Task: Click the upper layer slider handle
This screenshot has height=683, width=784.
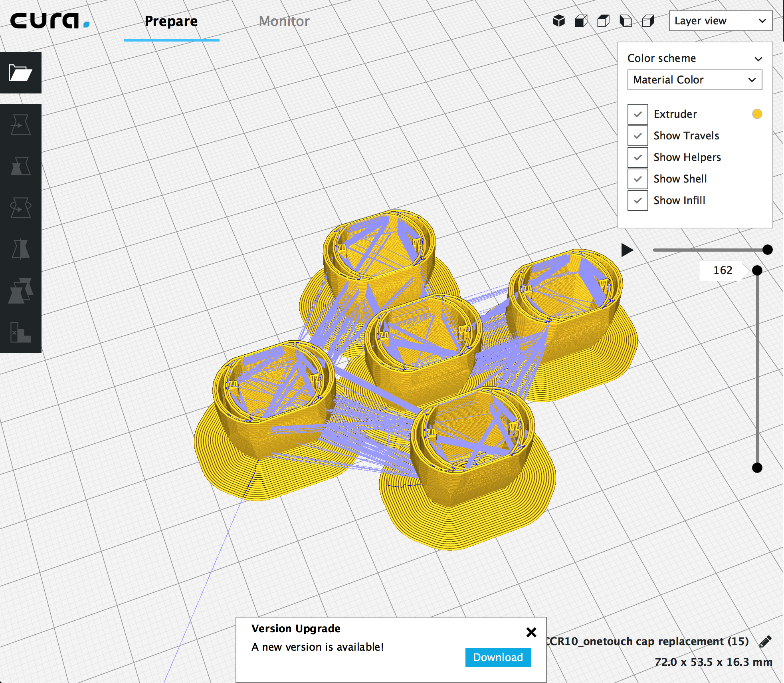Action: pyautogui.click(x=757, y=270)
